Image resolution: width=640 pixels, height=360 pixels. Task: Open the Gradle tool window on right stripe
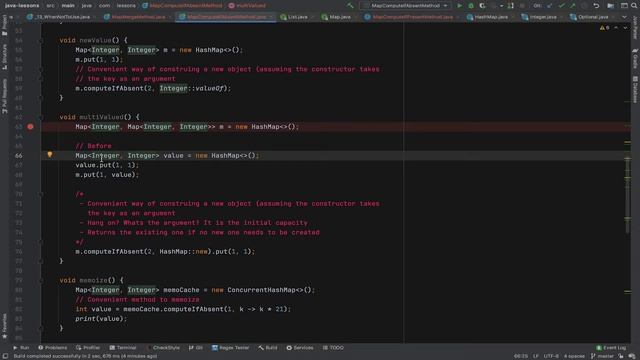635,58
